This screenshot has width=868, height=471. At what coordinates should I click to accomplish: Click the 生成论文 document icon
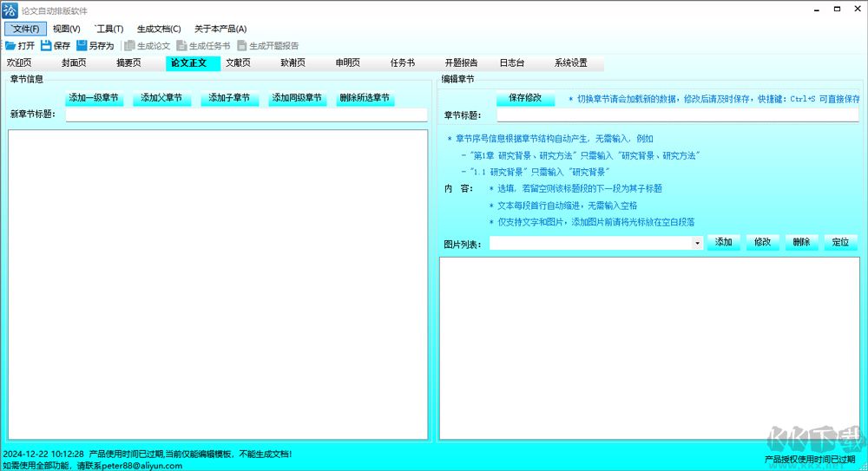pyautogui.click(x=129, y=45)
